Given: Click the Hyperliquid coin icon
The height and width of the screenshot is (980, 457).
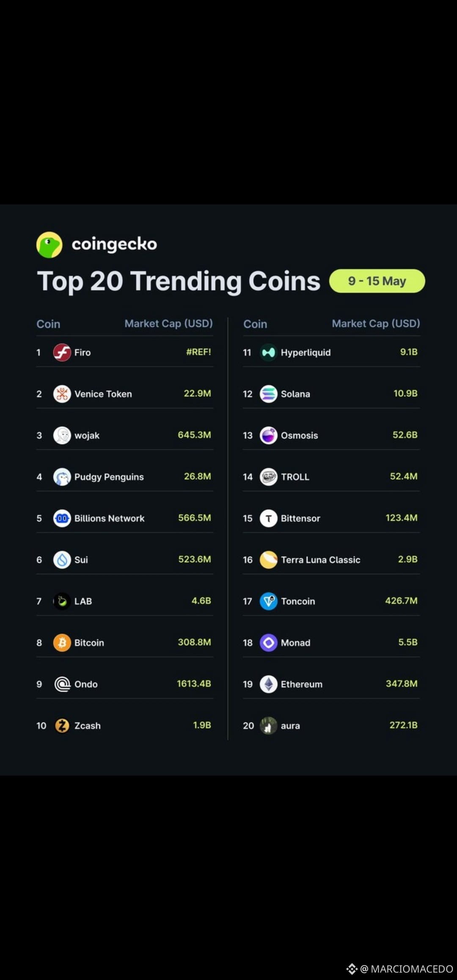Looking at the screenshot, I should (x=268, y=352).
